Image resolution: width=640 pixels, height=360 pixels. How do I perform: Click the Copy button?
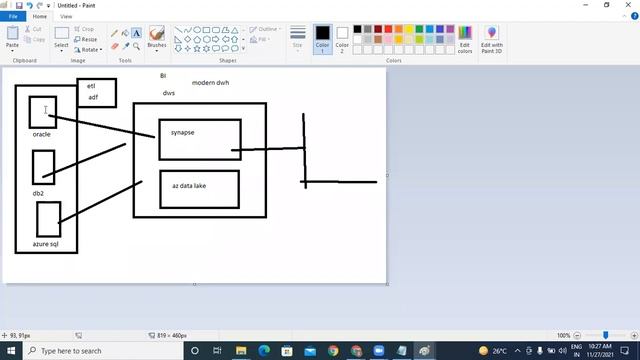(x=34, y=40)
